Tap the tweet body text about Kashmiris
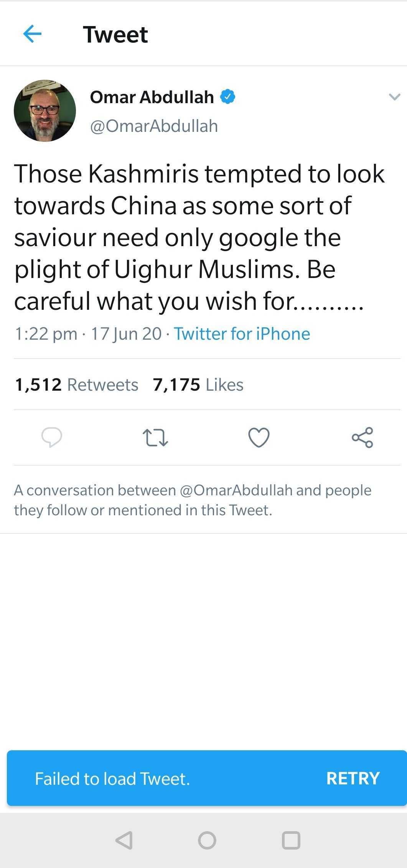Viewport: 407px width, 868px height. click(x=199, y=237)
